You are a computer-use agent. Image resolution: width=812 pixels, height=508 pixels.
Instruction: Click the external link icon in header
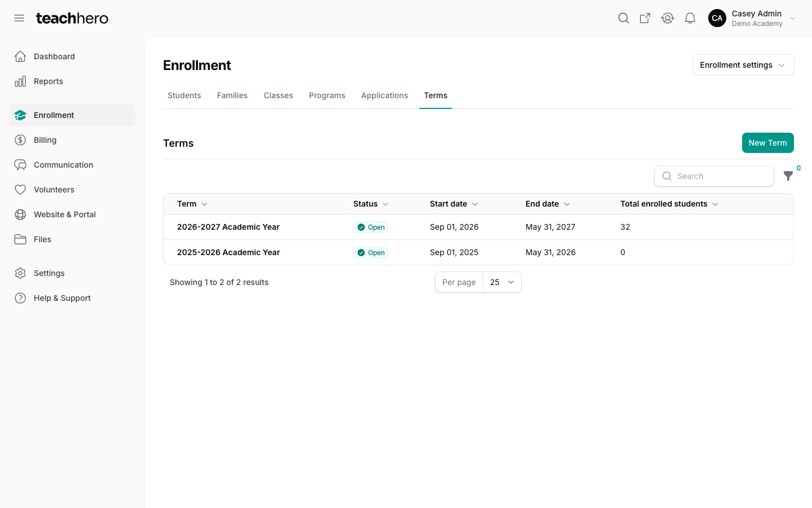tap(645, 18)
